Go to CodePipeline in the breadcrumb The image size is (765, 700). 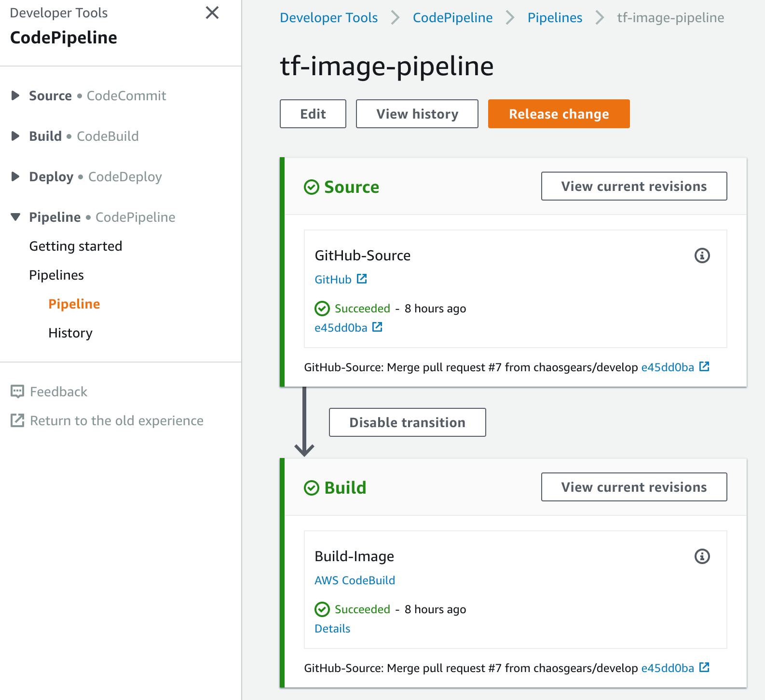pos(452,18)
